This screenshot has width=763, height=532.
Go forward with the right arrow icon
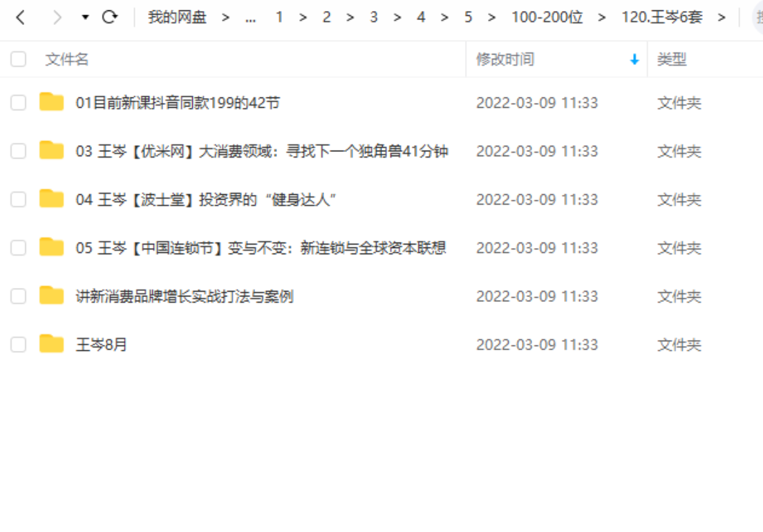pos(57,17)
